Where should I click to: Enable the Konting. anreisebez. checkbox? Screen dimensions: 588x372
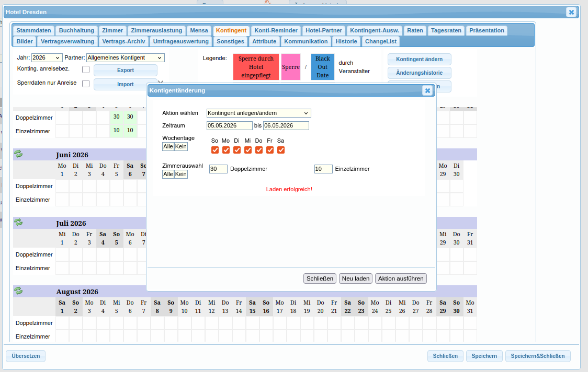[86, 69]
